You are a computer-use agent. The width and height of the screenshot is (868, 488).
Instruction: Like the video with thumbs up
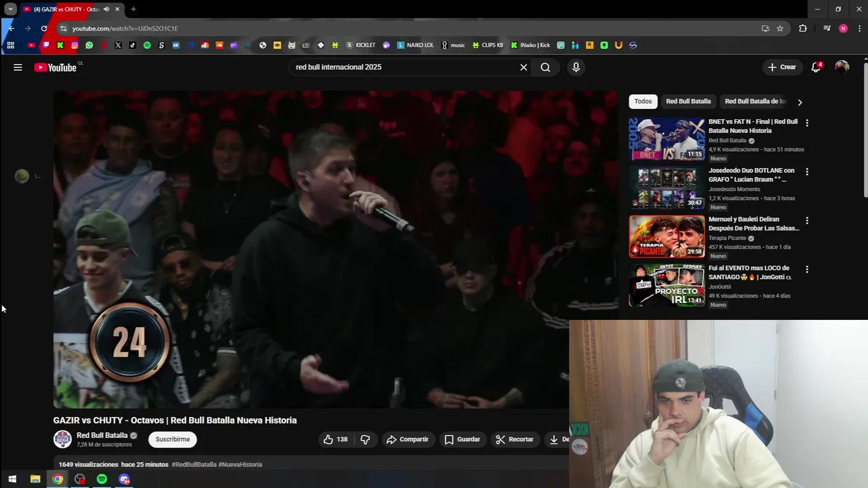335,439
